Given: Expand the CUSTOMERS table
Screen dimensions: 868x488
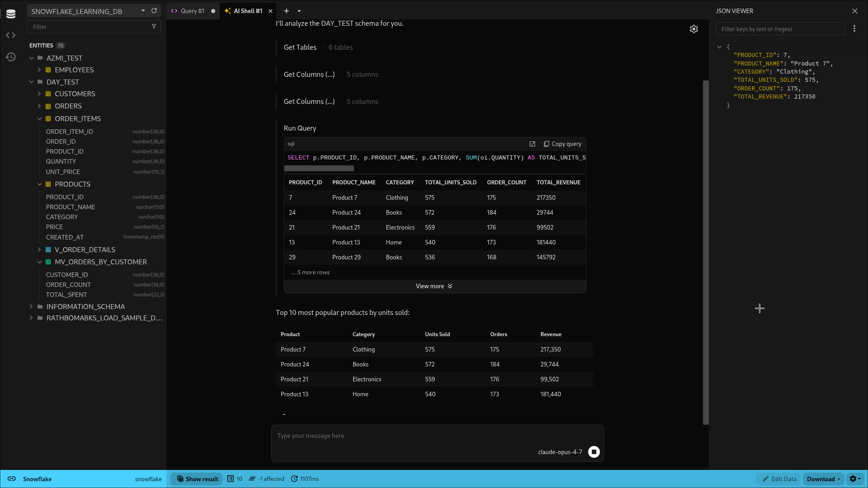Looking at the screenshot, I should [x=39, y=94].
